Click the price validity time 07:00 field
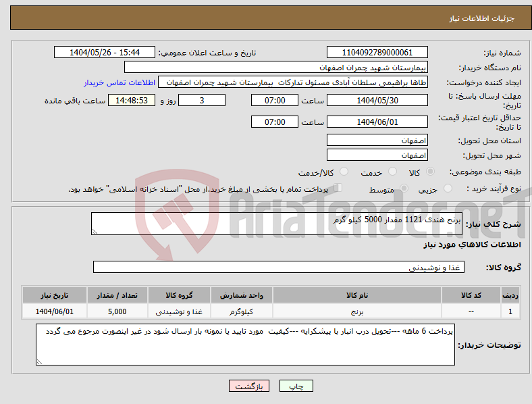This screenshot has width=532, height=404. tap(275, 122)
